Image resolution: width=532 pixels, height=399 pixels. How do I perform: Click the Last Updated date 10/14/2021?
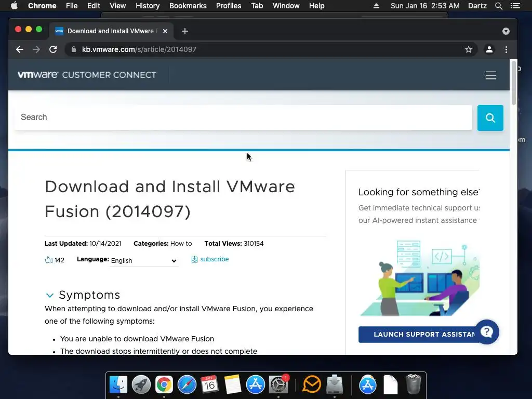[105, 244]
